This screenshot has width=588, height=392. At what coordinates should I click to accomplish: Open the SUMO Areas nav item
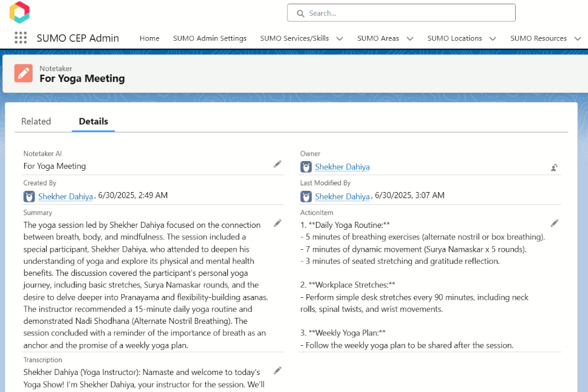point(378,38)
